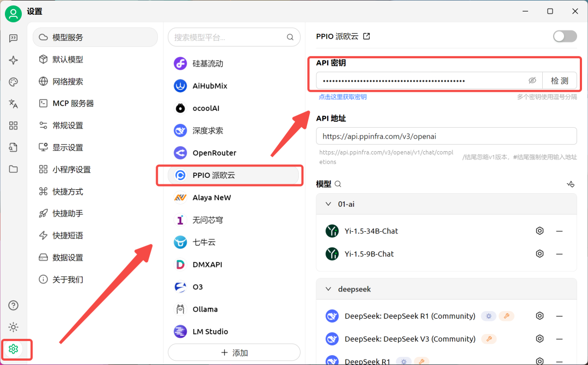
Task: Show the hidden API key
Action: click(x=532, y=81)
